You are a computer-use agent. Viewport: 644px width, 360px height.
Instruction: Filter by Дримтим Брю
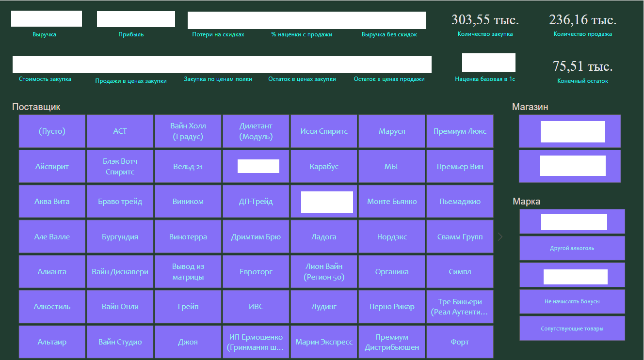[x=256, y=236]
